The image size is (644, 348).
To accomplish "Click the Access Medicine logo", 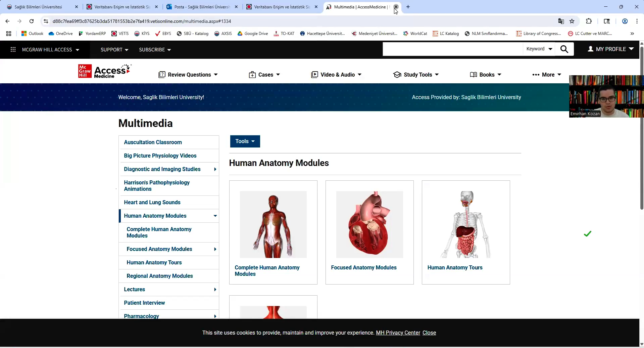I will pyautogui.click(x=104, y=71).
